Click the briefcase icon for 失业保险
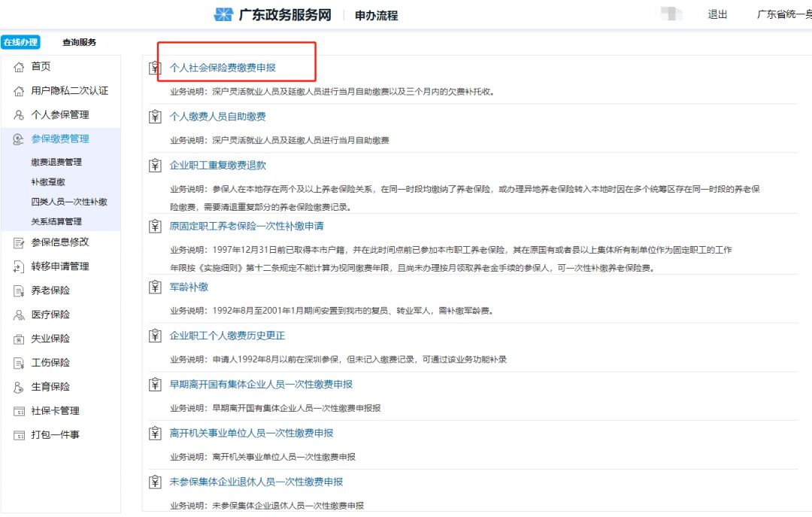 18,339
